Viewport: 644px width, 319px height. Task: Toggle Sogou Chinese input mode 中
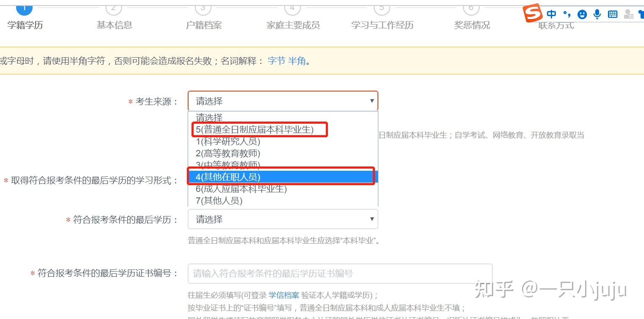click(x=551, y=14)
